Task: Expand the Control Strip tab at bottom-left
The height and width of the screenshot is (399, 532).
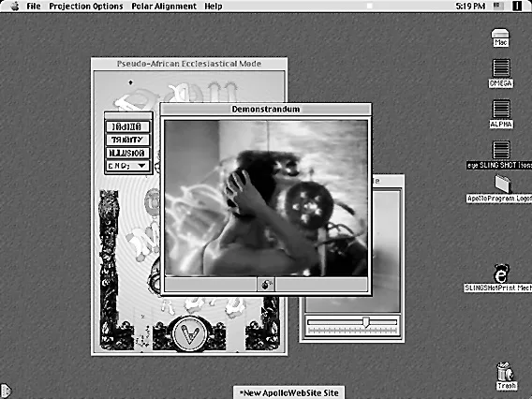Action: [x=6, y=391]
